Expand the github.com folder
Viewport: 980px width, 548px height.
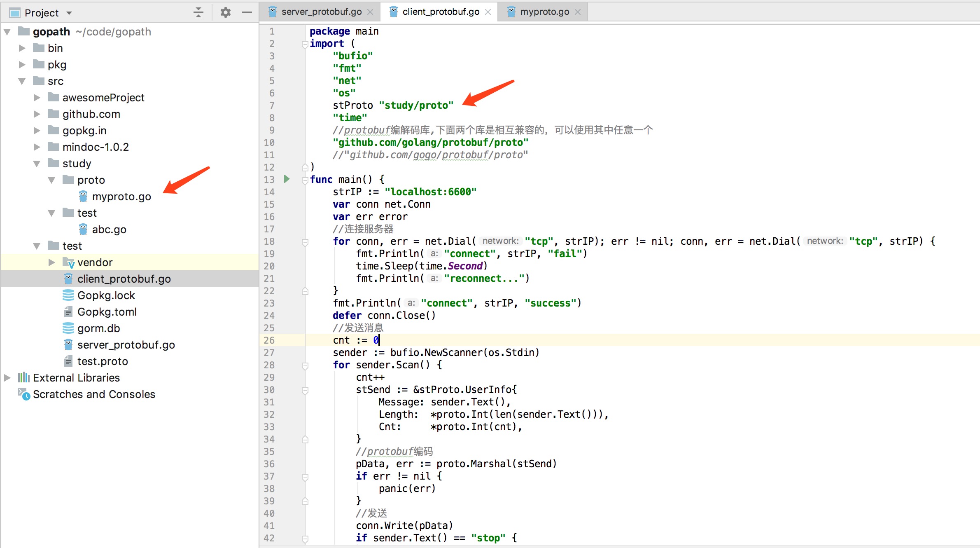37,114
